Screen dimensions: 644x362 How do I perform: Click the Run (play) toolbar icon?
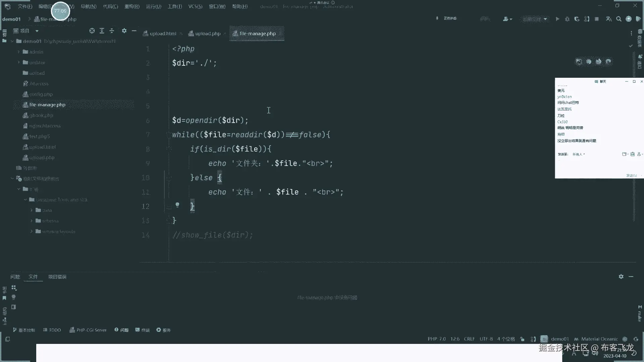pyautogui.click(x=557, y=19)
